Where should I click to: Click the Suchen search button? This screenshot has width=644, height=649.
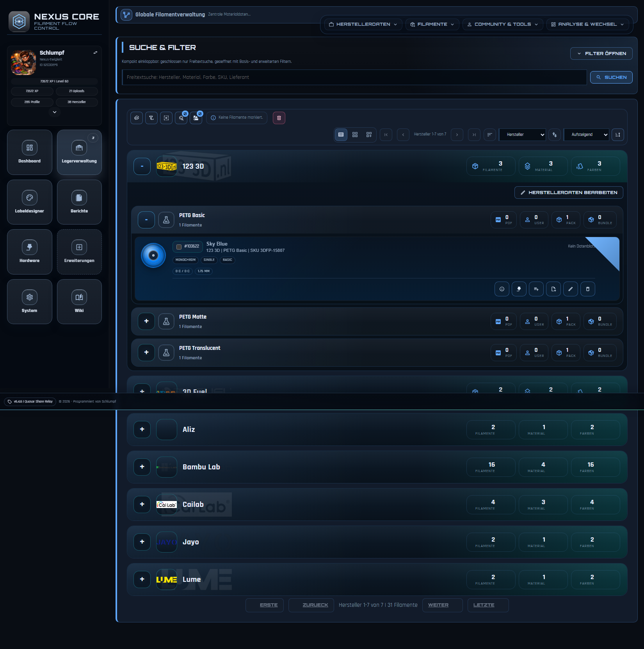611,77
